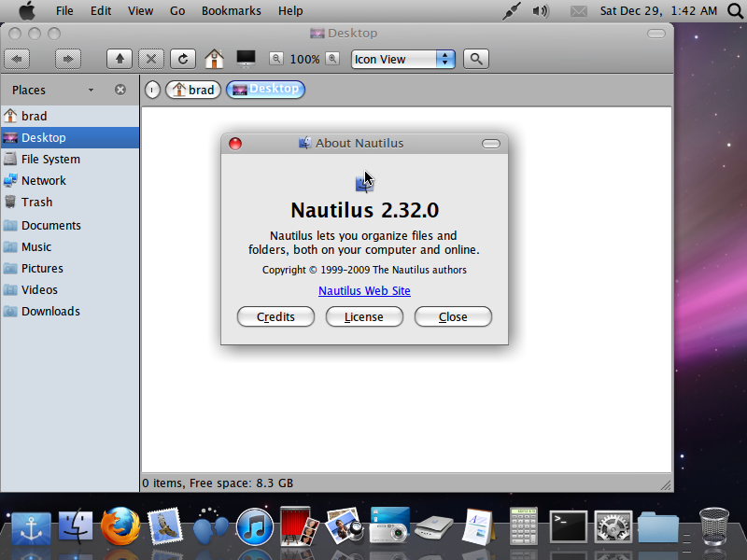The image size is (747, 560).
Task: Open Music folder in sidebar
Action: 69,246
